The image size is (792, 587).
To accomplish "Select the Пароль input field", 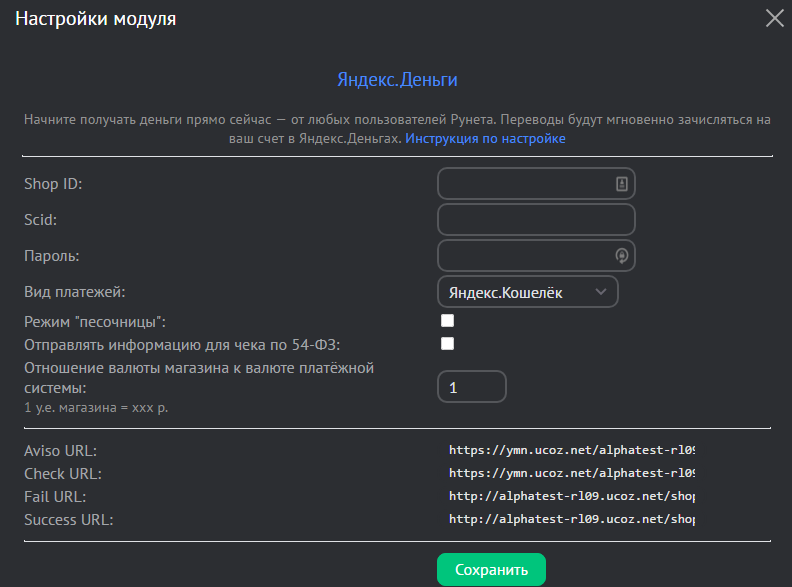I will (x=525, y=255).
